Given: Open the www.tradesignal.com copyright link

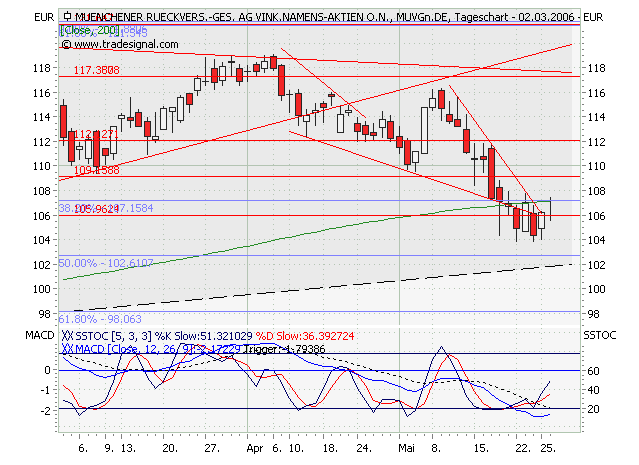Looking at the screenshot, I should pos(120,44).
